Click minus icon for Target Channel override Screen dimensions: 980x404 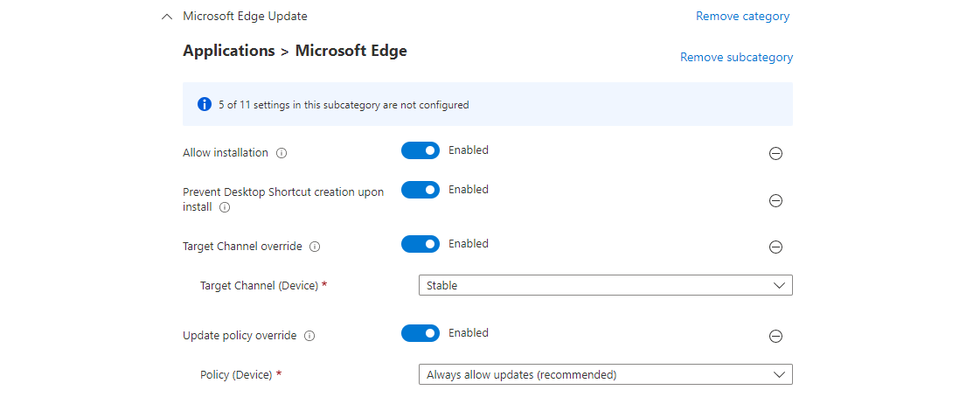775,247
